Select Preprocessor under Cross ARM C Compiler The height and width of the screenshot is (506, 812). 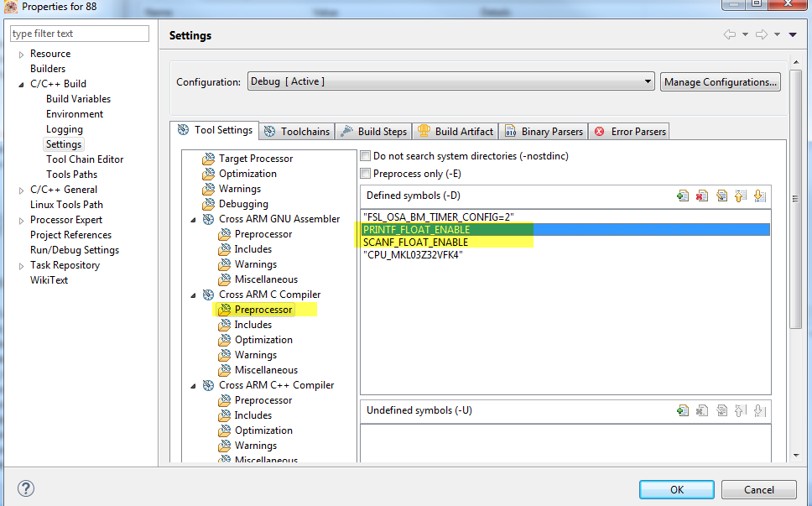coord(263,310)
